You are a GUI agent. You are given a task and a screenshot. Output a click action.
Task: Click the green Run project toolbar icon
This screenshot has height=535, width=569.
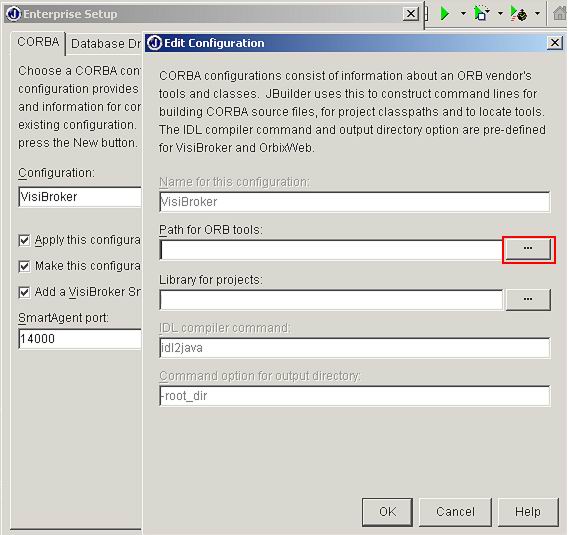pyautogui.click(x=444, y=14)
